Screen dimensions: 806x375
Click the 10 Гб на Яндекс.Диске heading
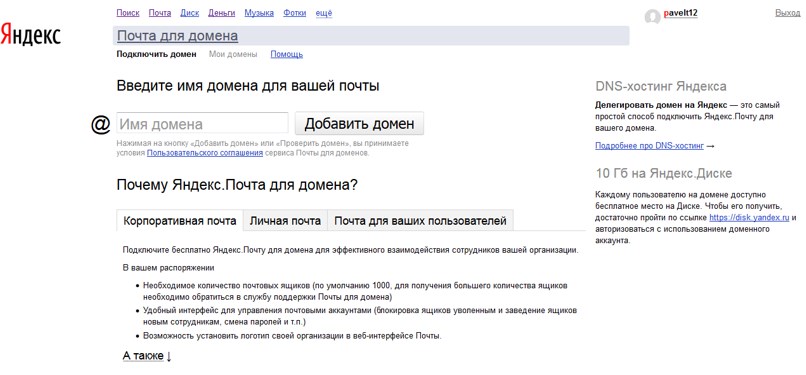[x=664, y=173]
